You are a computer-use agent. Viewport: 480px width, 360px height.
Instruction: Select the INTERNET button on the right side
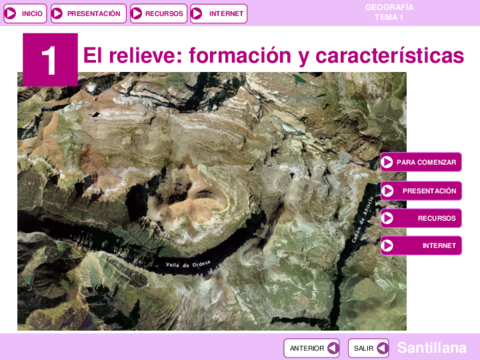tap(421, 246)
